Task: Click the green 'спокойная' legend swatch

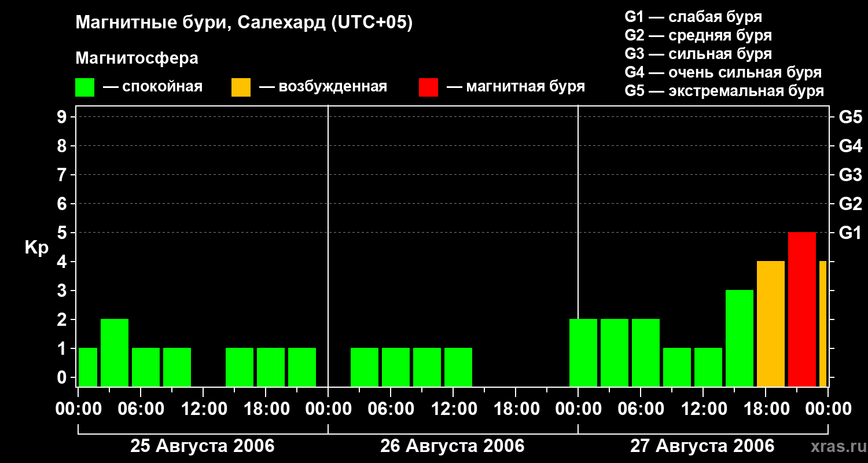Action: coord(85,87)
